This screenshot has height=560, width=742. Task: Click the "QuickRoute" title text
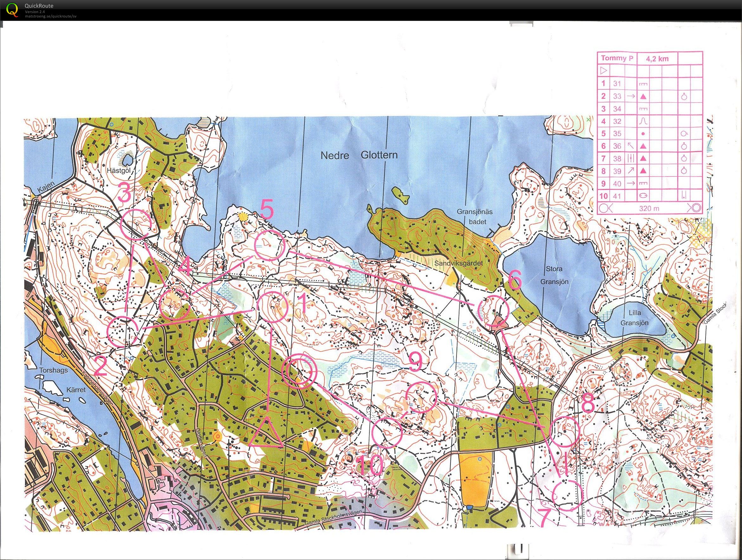coord(39,6)
